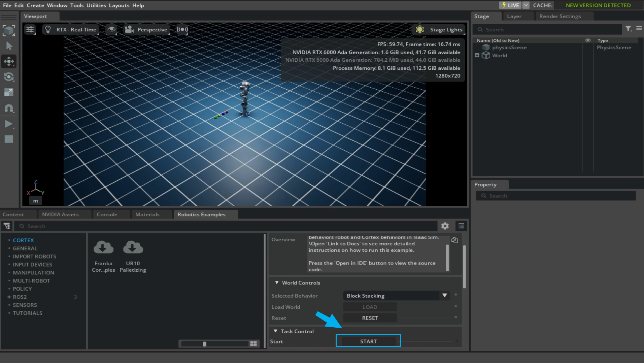Screen dimensions: 644x363
Task: Stop the simulation with Stop button
Action: coord(9,139)
